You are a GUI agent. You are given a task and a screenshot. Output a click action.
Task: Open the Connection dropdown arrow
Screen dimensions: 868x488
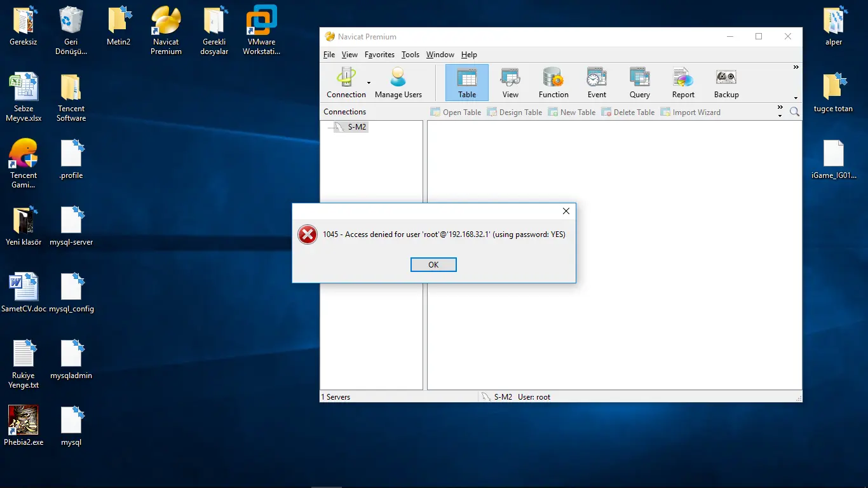point(369,83)
